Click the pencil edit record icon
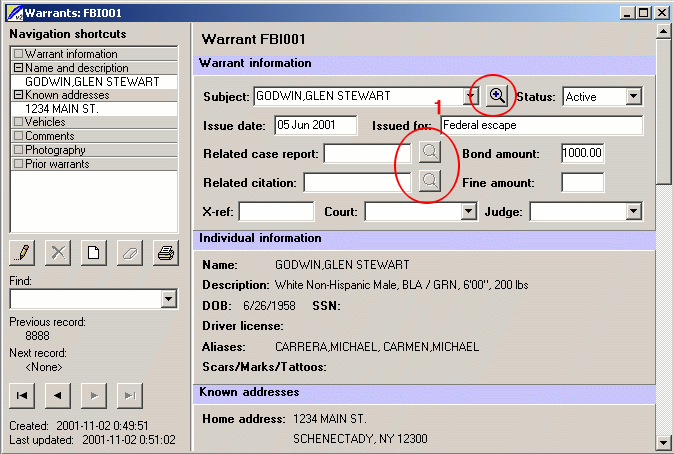The height and width of the screenshot is (454, 674). [22, 253]
